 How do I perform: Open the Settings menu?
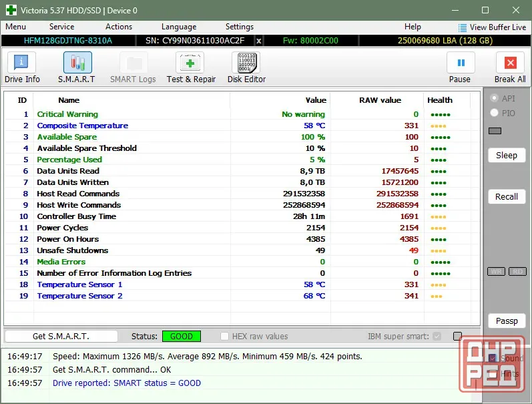click(240, 27)
